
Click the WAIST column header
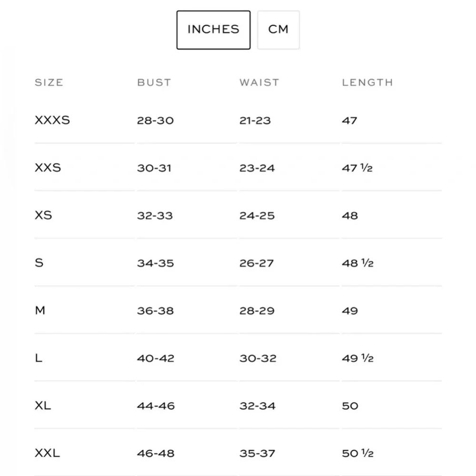259,82
